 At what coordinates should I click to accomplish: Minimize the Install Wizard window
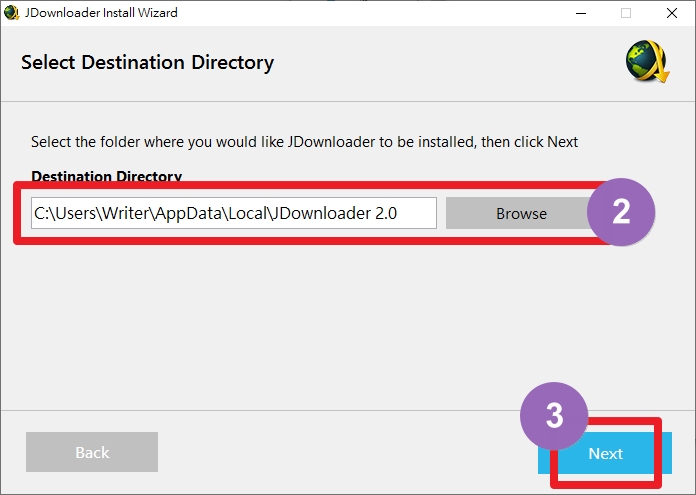coord(581,13)
